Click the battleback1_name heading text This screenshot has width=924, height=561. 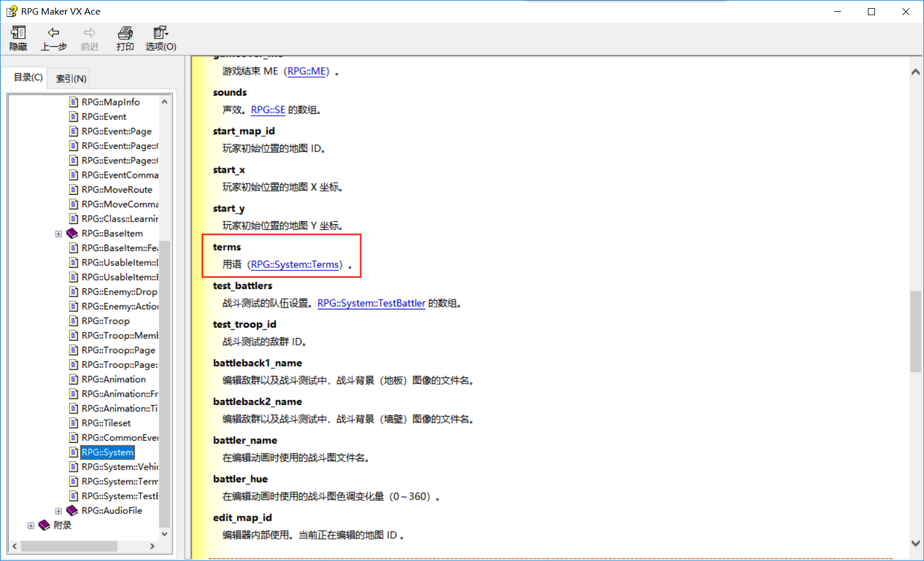coord(258,363)
